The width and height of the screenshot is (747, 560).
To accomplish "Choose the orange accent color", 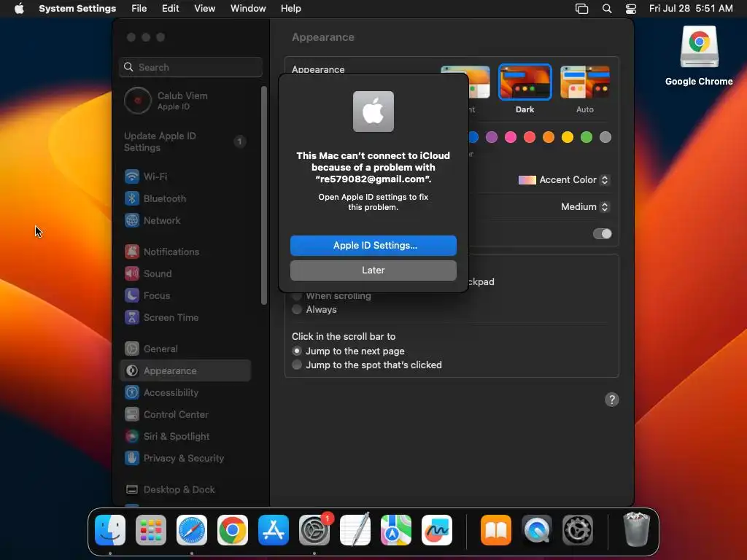I will (549, 137).
